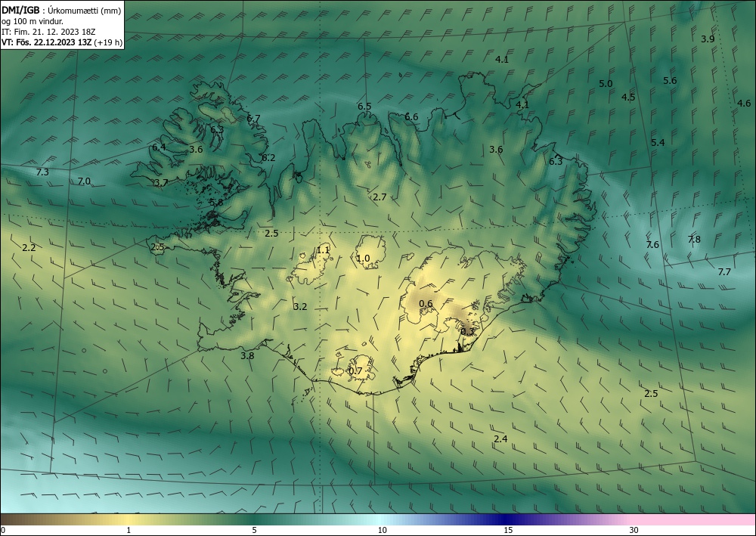
Task: Select the 7.6 value east of Iceland
Action: coord(652,244)
